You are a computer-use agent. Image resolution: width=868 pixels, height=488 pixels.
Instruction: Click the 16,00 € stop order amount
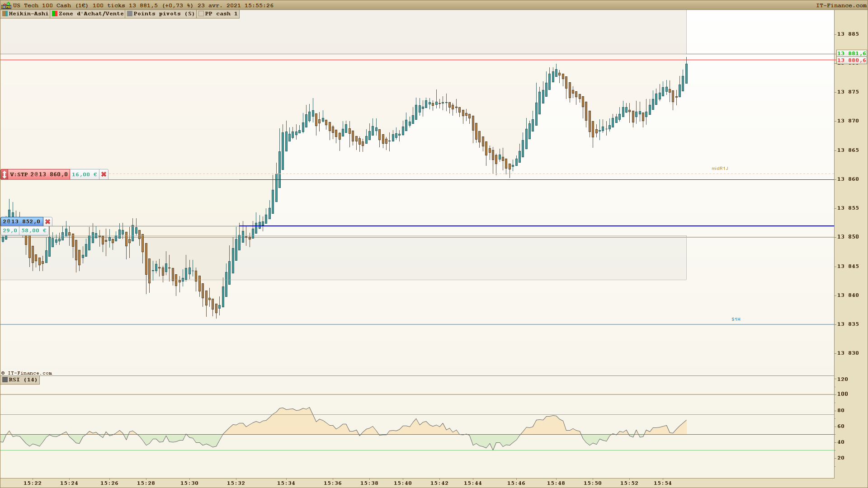[84, 174]
